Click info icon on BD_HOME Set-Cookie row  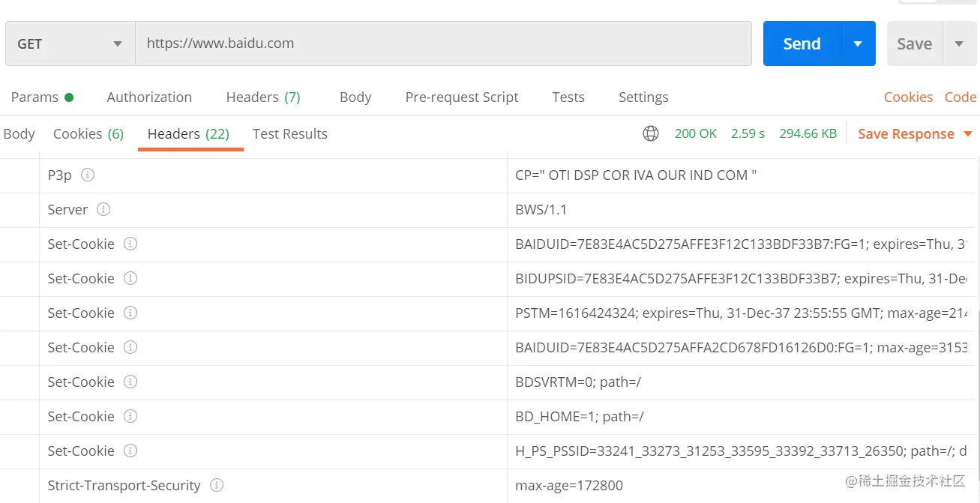tap(130, 416)
